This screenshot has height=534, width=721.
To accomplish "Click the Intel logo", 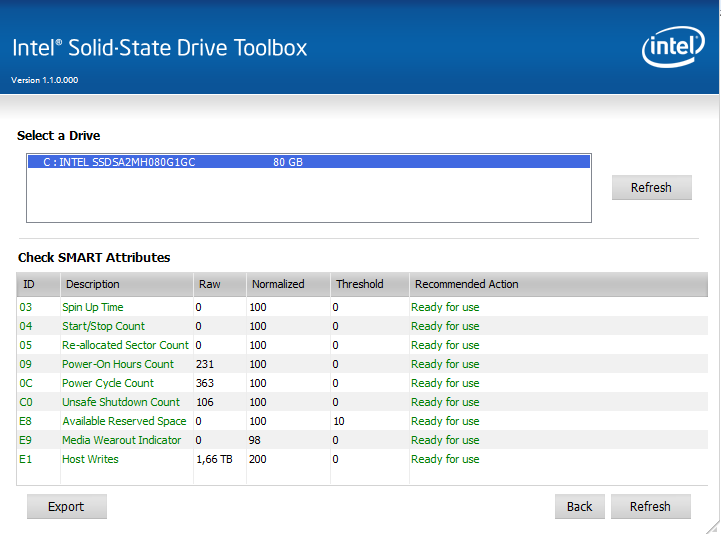I will click(x=673, y=47).
